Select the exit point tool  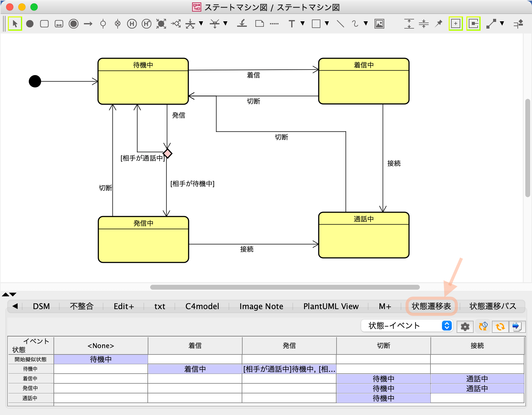[x=118, y=23]
